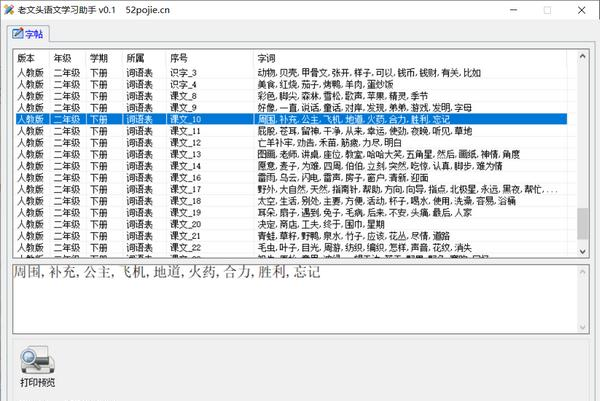
Task: Select the 课文_22 row
Action: [291, 248]
